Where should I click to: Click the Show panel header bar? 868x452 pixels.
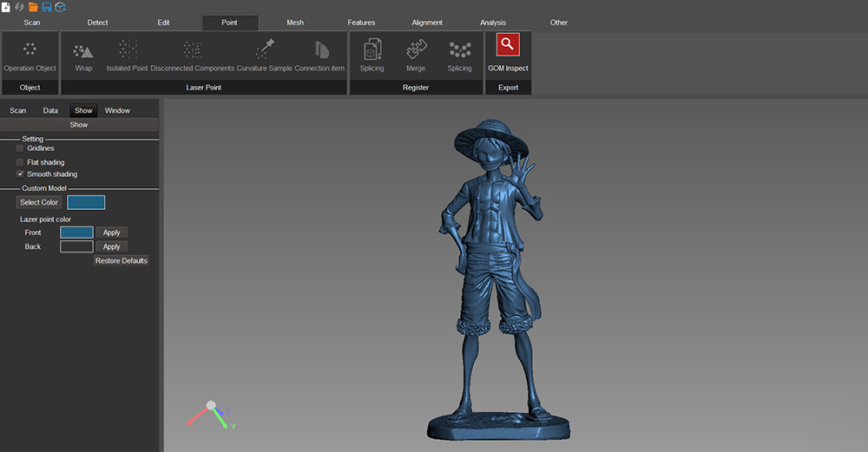point(79,125)
